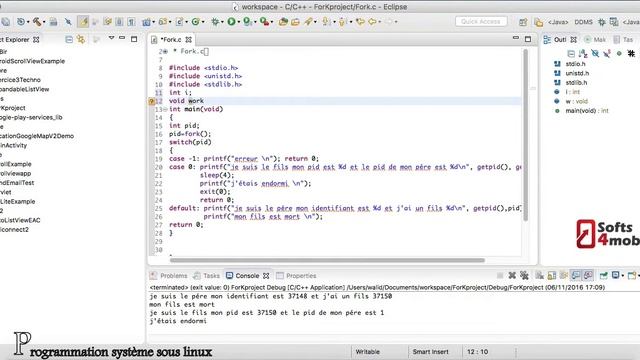Collapse All in Outline view
Image resolution: width=640 pixels, height=360 pixels.
[x=571, y=53]
